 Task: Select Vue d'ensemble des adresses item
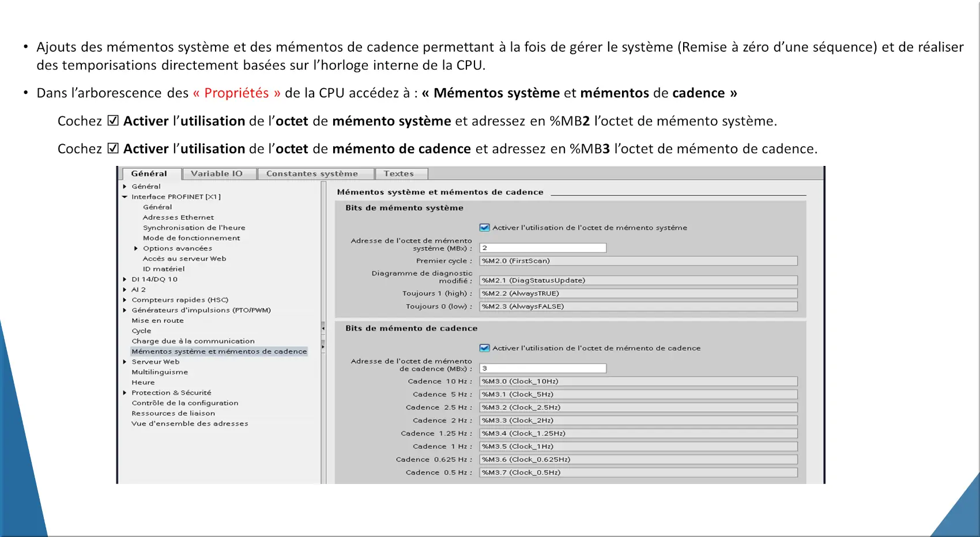pos(190,424)
